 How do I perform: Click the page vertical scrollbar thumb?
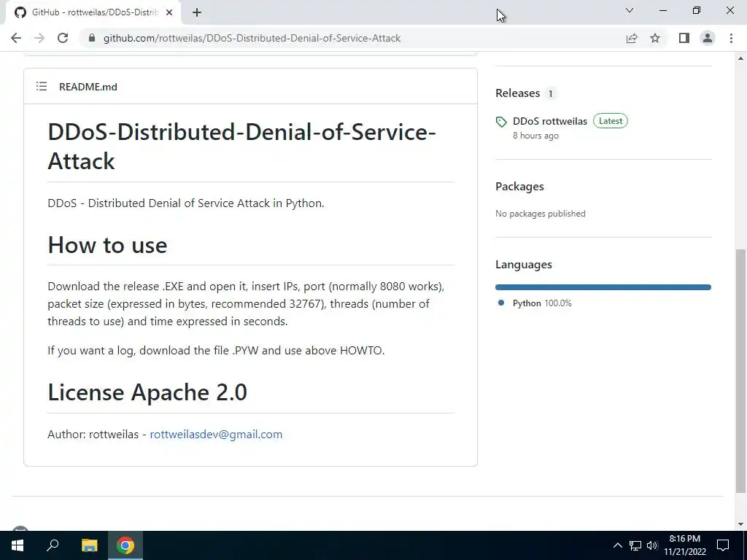(740, 371)
